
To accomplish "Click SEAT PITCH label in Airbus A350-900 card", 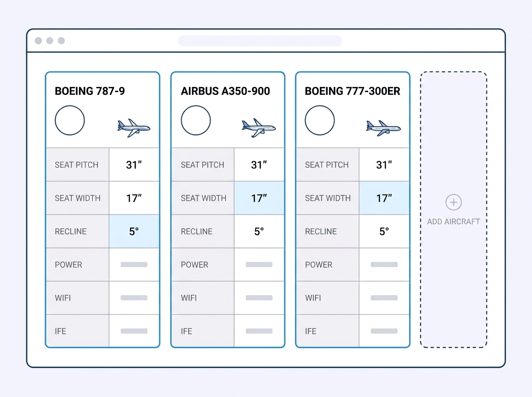I will coord(203,165).
